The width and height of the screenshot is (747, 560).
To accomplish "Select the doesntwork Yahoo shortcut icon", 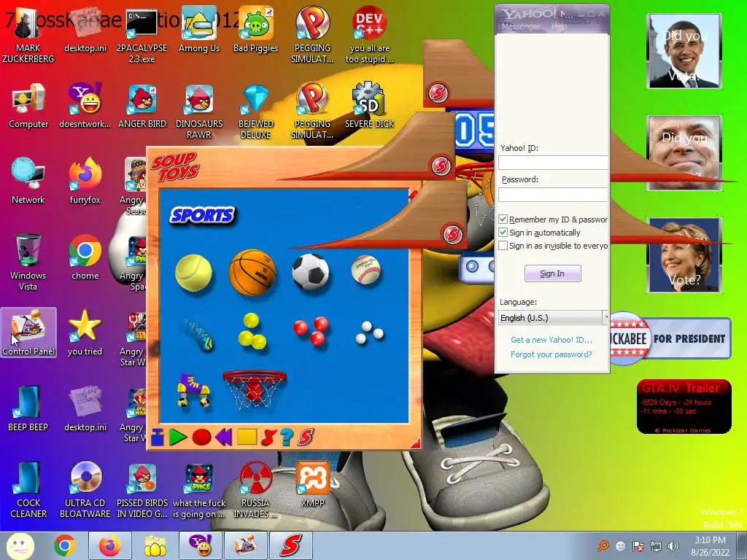I will tap(85, 106).
